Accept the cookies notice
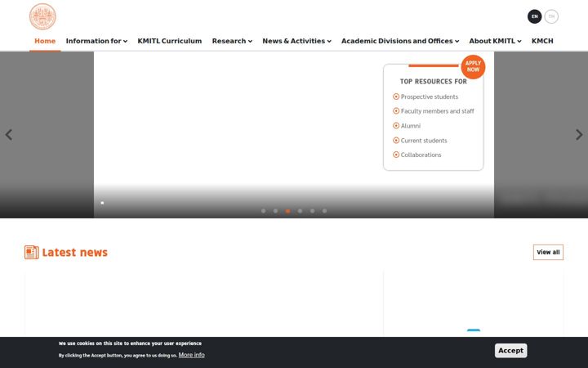 tap(510, 350)
